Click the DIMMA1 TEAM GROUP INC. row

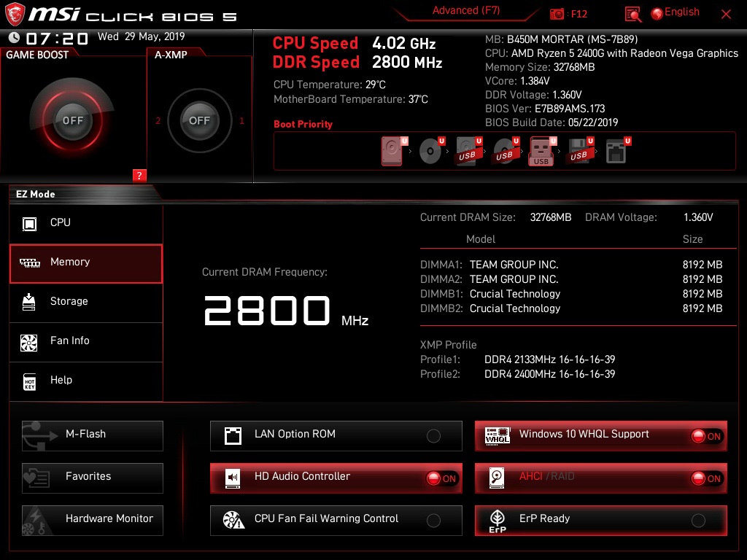coord(571,265)
